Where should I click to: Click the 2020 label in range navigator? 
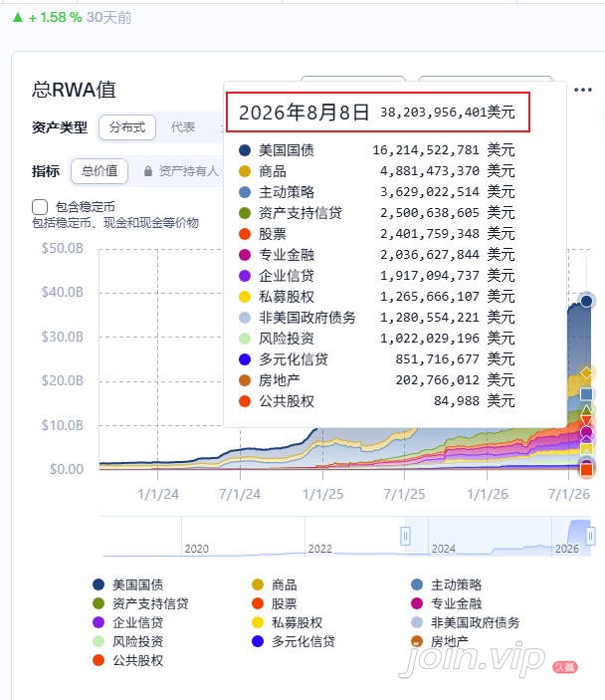pyautogui.click(x=197, y=549)
